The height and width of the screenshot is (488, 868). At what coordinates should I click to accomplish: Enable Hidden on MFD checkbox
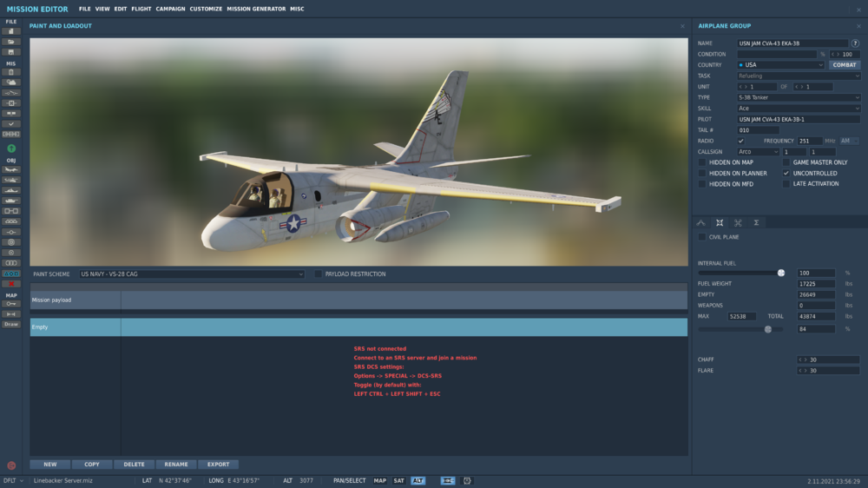click(x=702, y=184)
